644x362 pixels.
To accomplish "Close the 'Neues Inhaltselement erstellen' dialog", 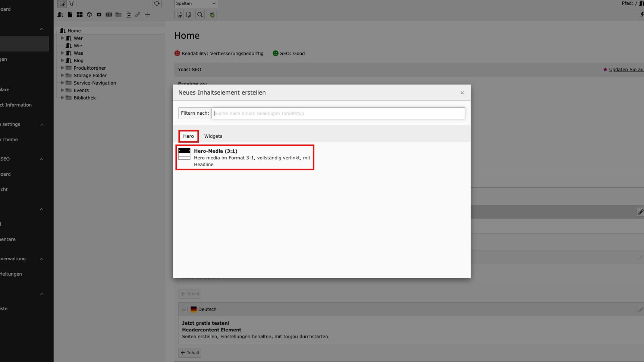I will [462, 93].
